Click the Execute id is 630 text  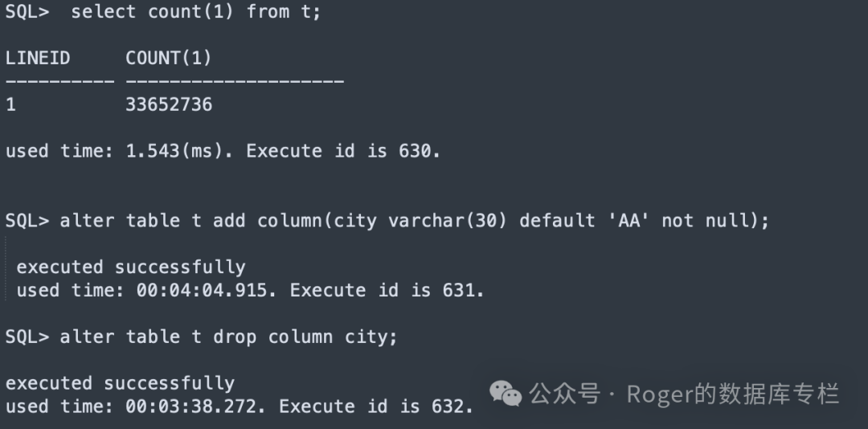click(343, 151)
